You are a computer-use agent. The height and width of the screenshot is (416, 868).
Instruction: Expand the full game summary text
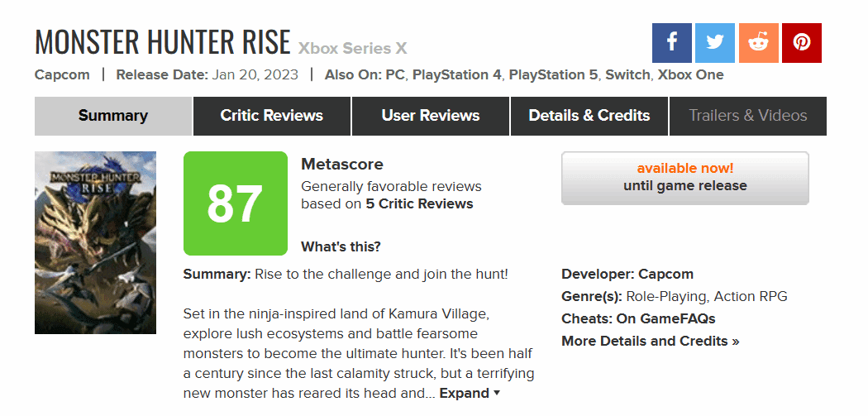point(470,394)
